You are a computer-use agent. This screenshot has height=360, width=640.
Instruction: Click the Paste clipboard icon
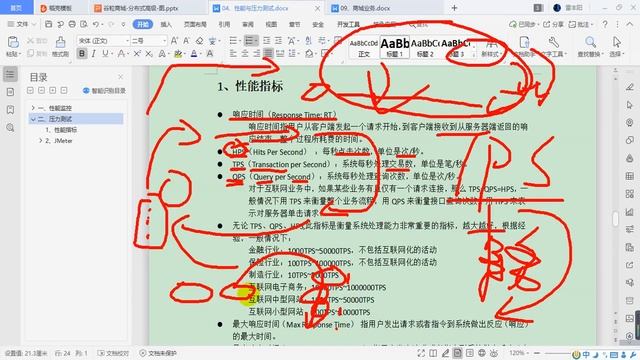click(13, 42)
